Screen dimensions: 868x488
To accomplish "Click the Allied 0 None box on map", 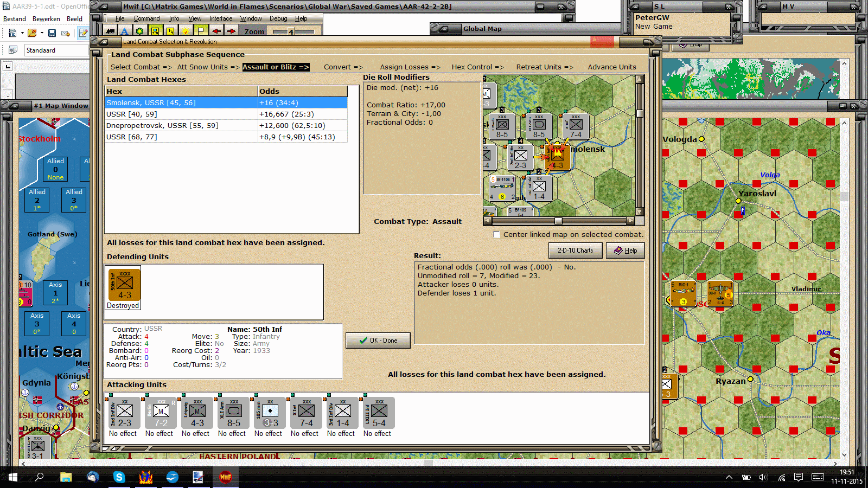I will (55, 169).
